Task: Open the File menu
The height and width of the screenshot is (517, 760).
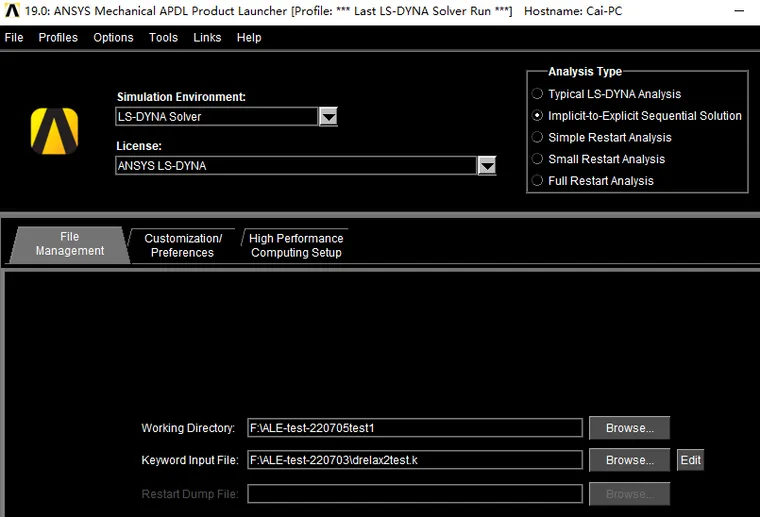Action: 14,38
